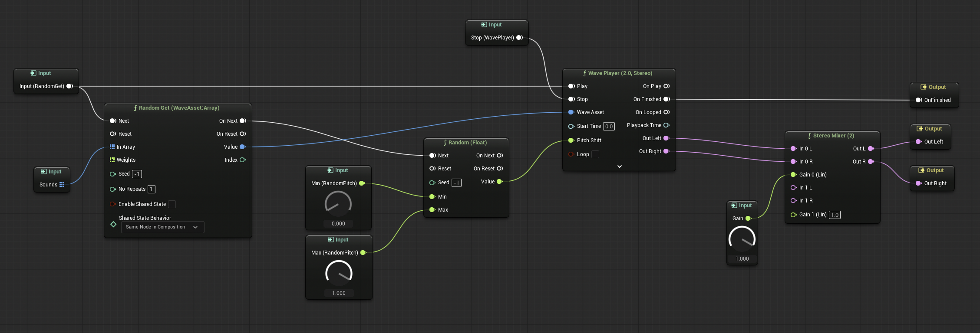Click the Input (RandomGet) trigger pin
Screen dimensions: 980x333
69,86
